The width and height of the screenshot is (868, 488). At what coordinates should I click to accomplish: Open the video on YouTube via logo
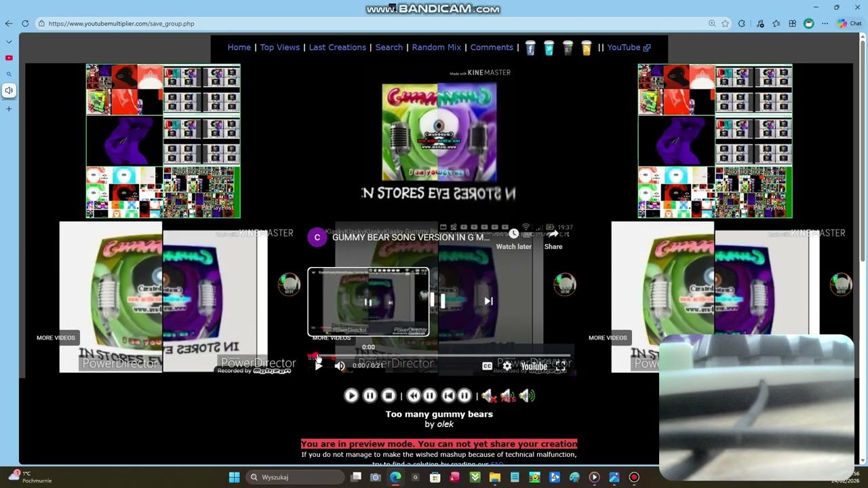pos(534,366)
